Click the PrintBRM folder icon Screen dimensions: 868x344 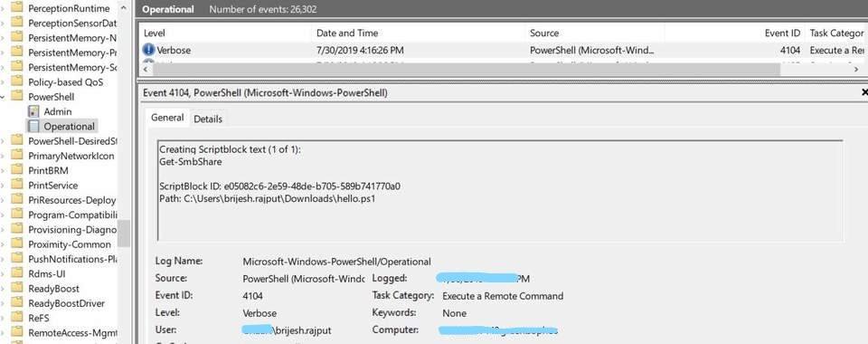pyautogui.click(x=17, y=170)
